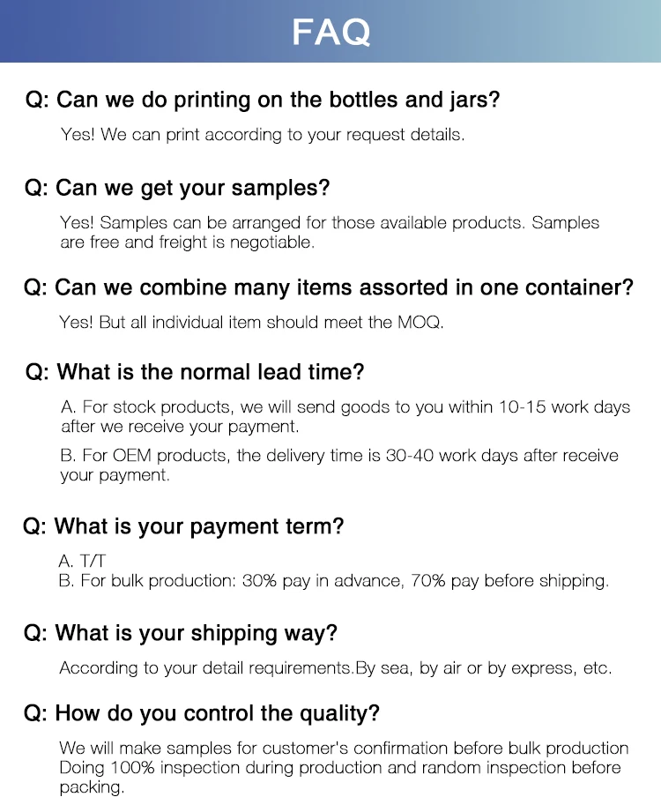Click the 'freight is negotiable' line

[x=187, y=242]
